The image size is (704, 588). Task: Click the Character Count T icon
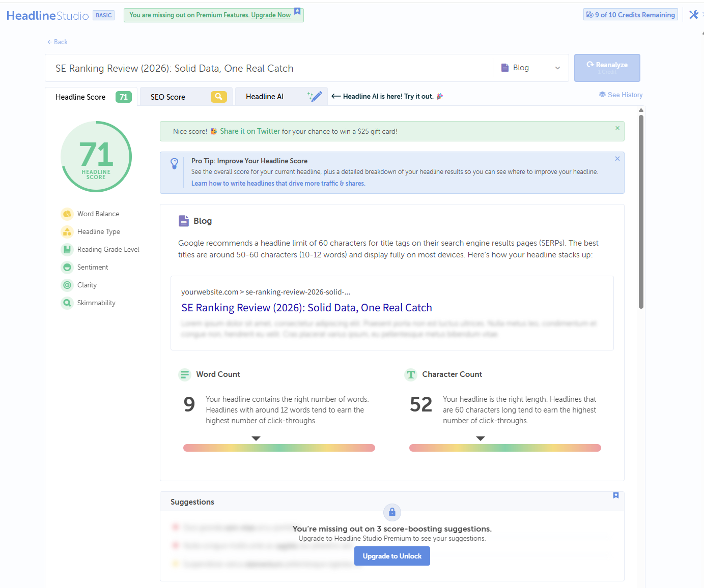pos(410,374)
